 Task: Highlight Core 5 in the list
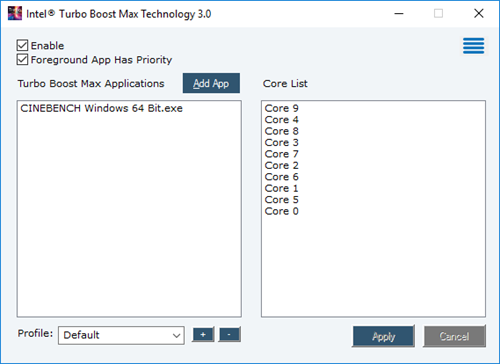click(282, 200)
